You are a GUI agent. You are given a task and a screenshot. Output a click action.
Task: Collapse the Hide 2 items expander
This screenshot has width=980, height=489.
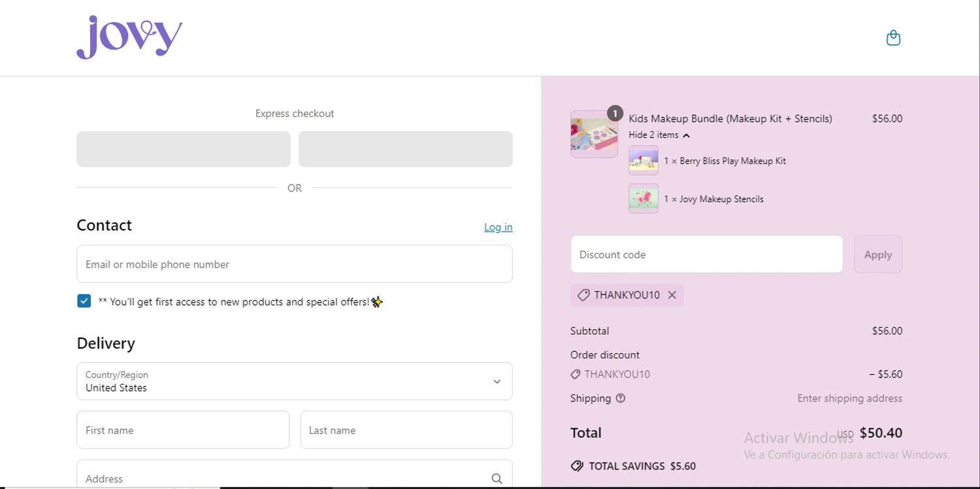point(659,135)
